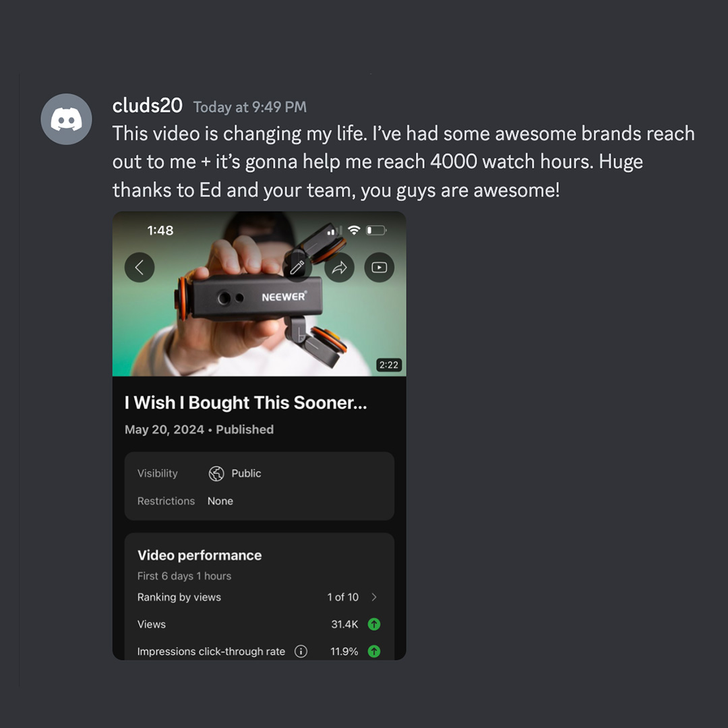Expand the Ranking by views chevron

point(374,597)
